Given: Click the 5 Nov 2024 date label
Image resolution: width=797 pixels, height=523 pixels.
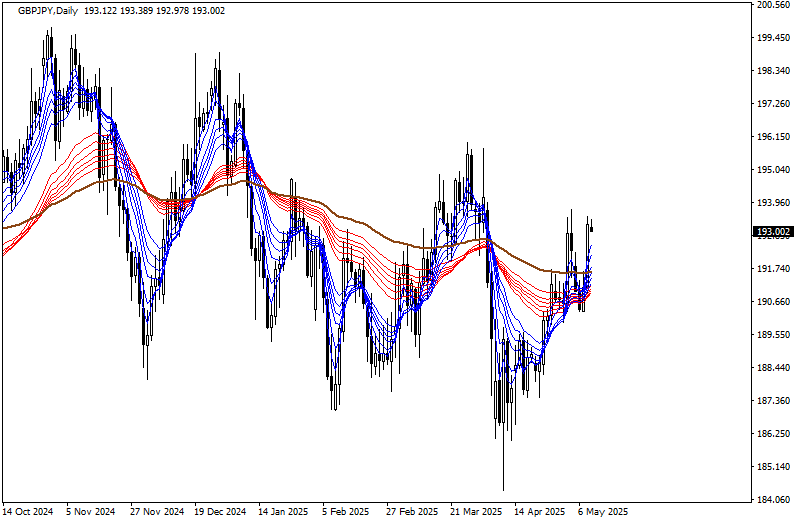Looking at the screenshot, I should pos(90,512).
